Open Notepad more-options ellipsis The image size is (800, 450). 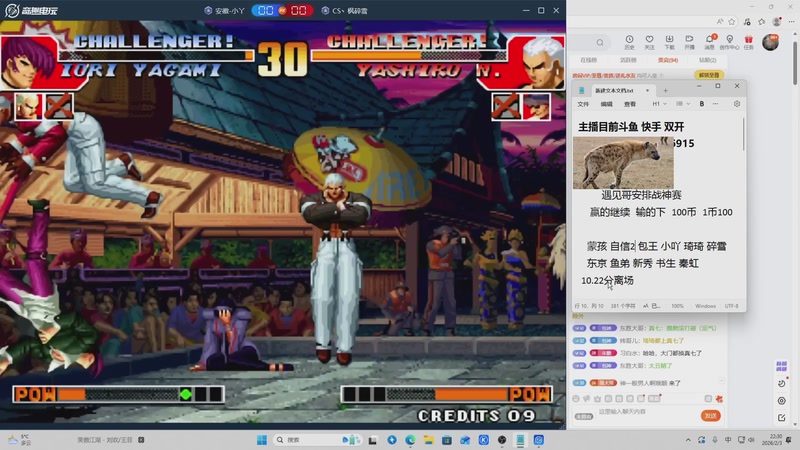click(715, 104)
